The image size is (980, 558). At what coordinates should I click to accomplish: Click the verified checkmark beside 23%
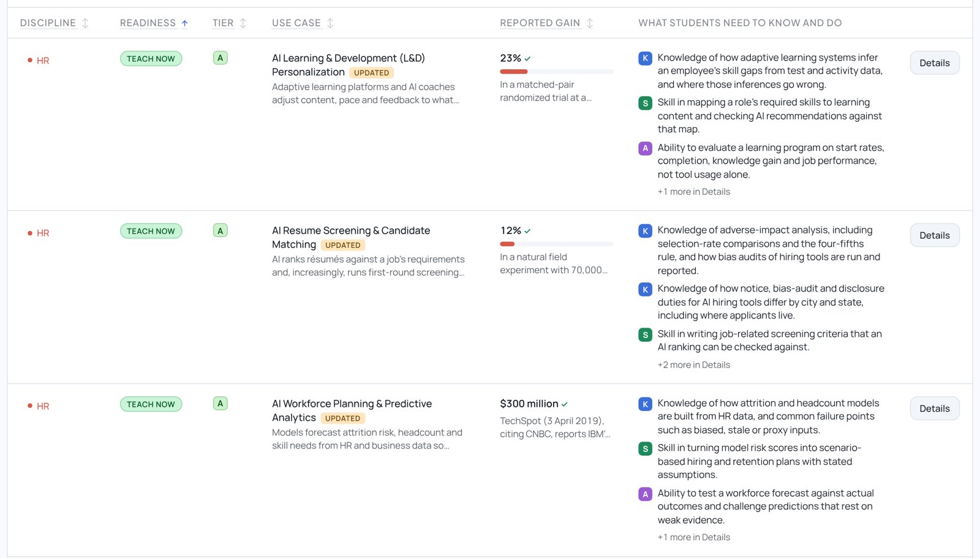tap(527, 59)
